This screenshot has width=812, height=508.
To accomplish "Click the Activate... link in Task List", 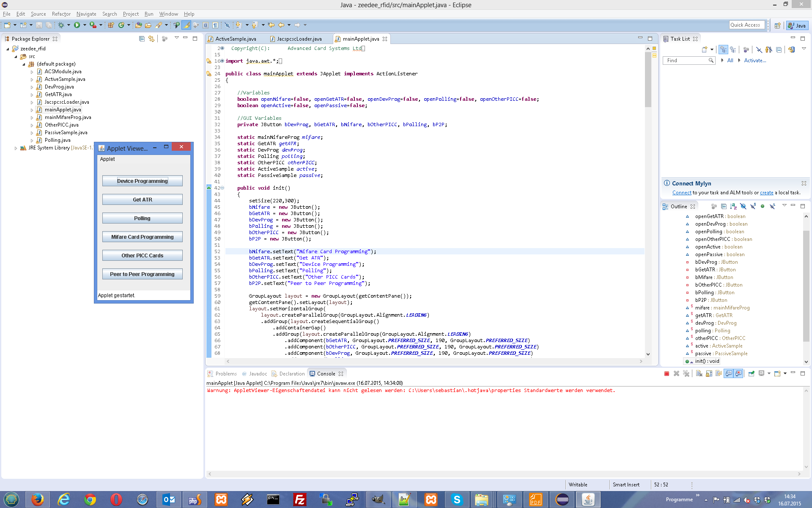I will [x=755, y=61].
